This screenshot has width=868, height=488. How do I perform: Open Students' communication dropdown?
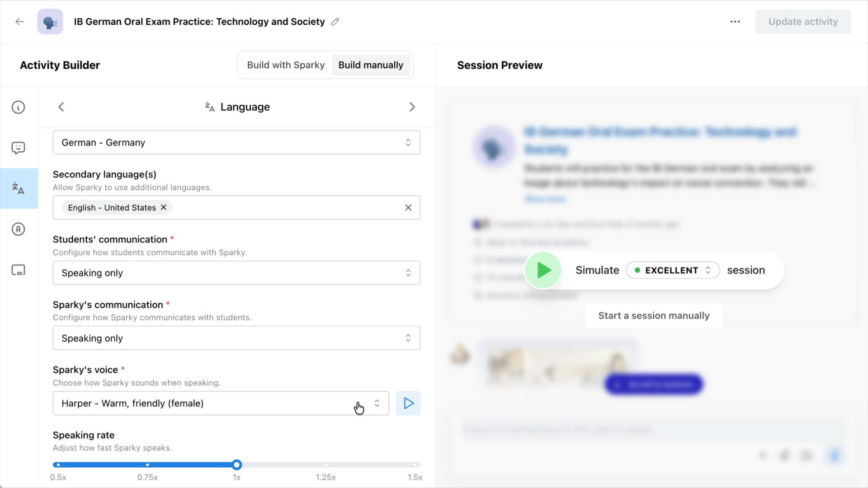236,273
